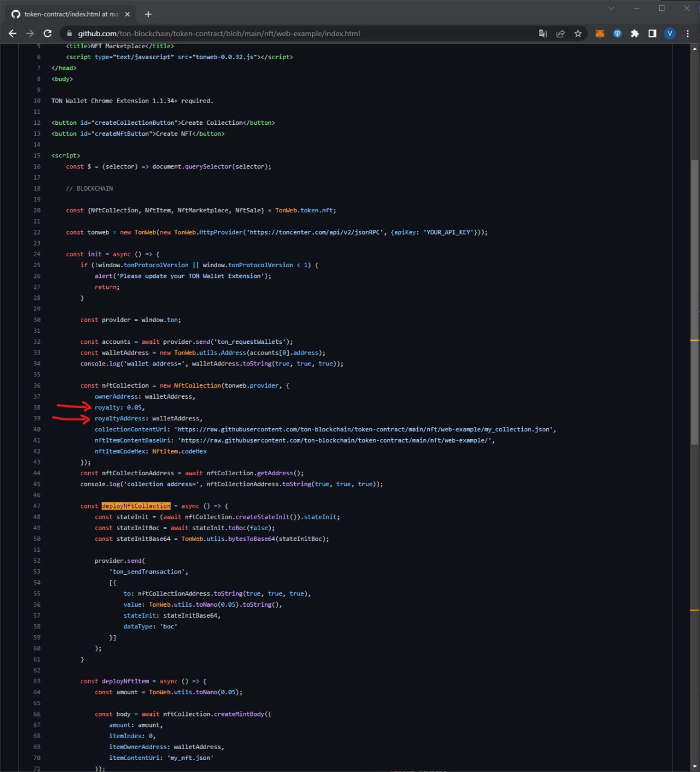
Task: Select line number 39
Action: tap(37, 419)
